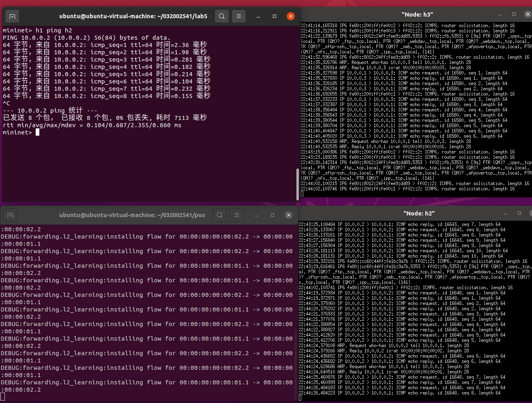Click "ARP, Reply 10.0.0.1 is-at" line in h2
The width and height of the screenshot is (532, 403).
[x=384, y=372]
